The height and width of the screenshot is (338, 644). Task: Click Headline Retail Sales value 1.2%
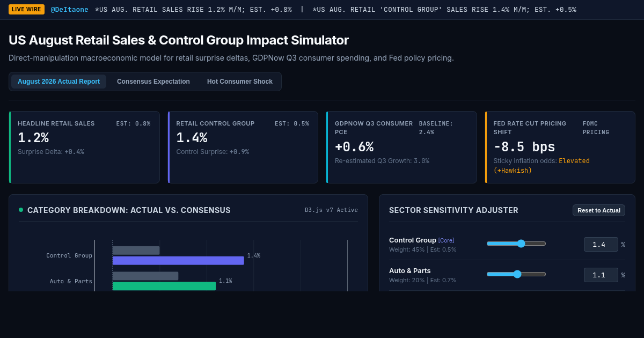pos(33,138)
